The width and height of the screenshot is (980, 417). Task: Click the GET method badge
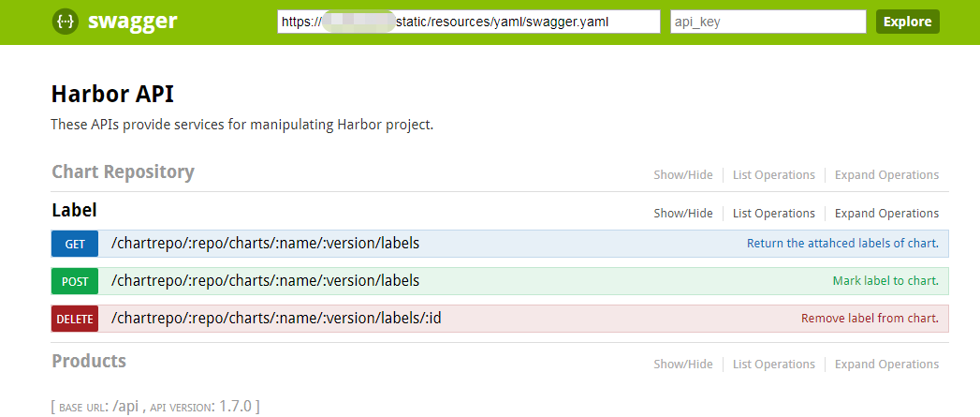[75, 245]
